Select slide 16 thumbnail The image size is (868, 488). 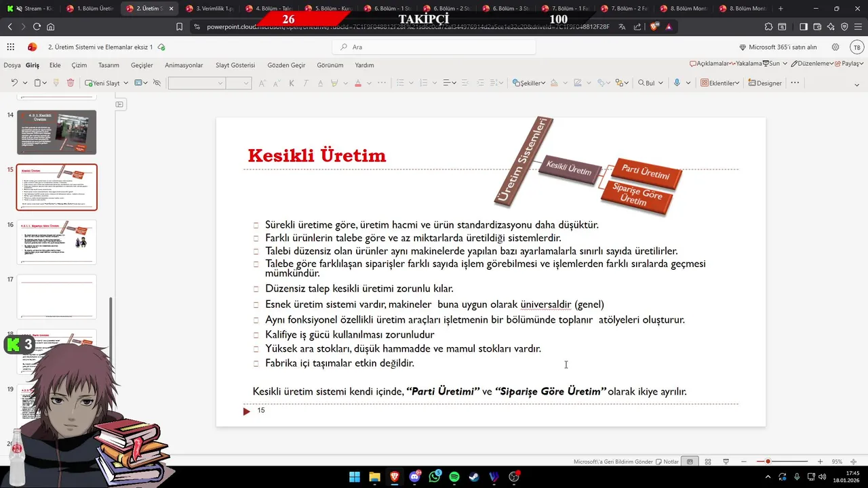point(56,242)
